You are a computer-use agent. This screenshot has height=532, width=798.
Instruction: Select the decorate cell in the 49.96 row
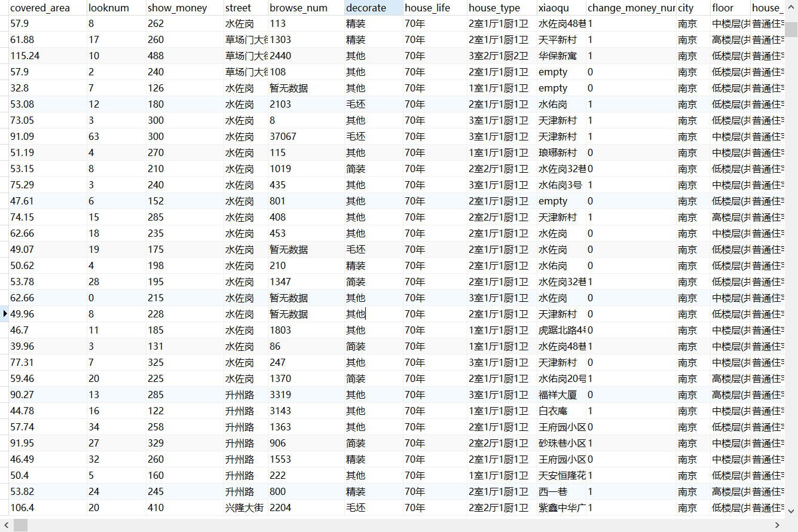(x=374, y=314)
